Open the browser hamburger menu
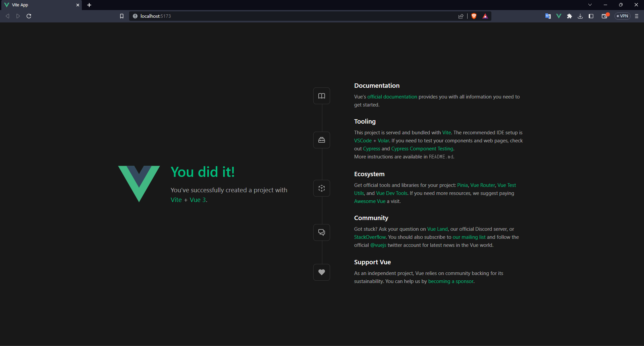This screenshot has height=346, width=644. click(637, 16)
